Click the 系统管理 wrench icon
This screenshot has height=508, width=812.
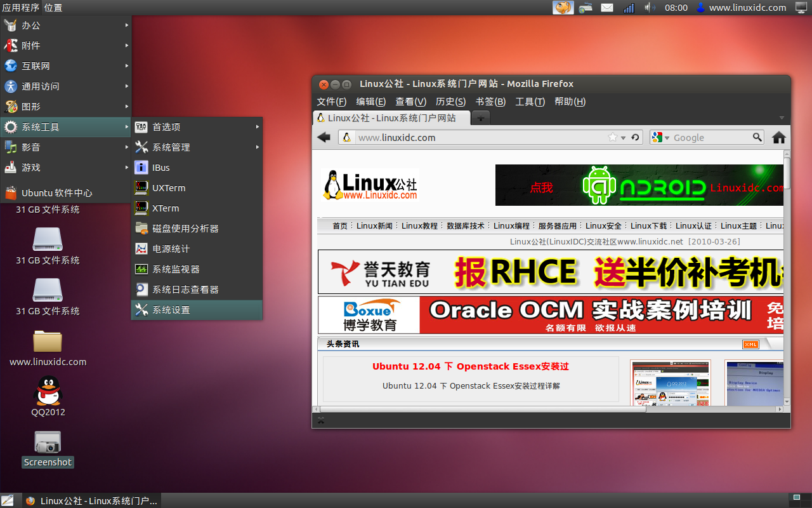[141, 147]
